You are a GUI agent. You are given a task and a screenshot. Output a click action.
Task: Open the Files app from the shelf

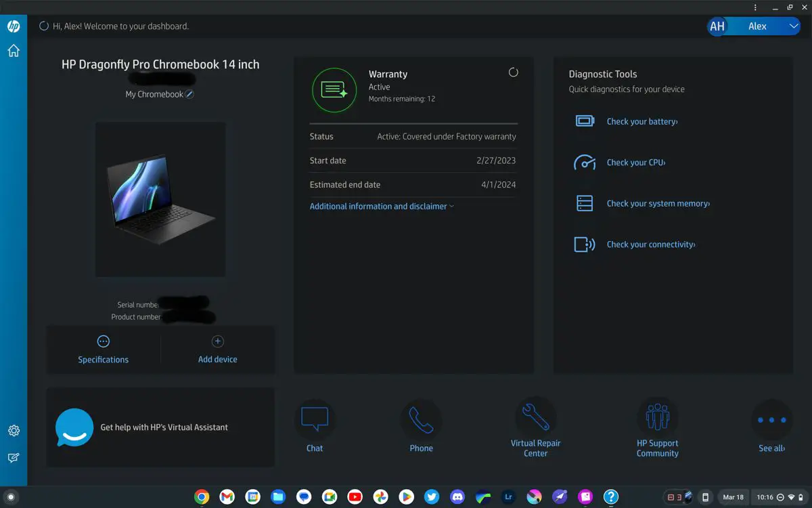[x=278, y=497]
